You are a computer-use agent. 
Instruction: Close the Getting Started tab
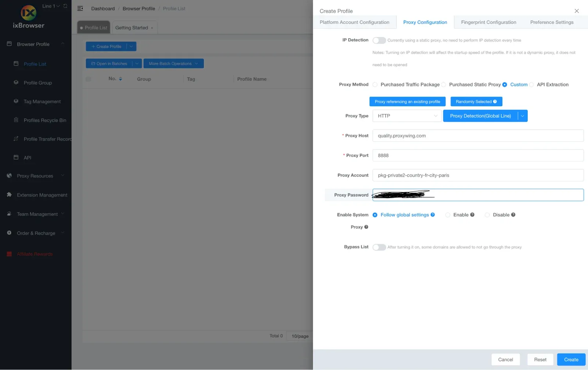click(152, 28)
